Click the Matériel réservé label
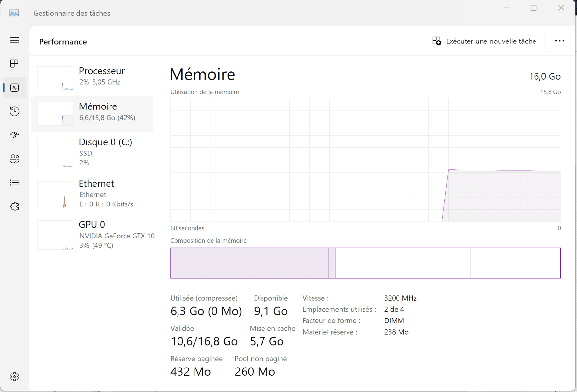Image resolution: width=577 pixels, height=392 pixels. click(330, 332)
